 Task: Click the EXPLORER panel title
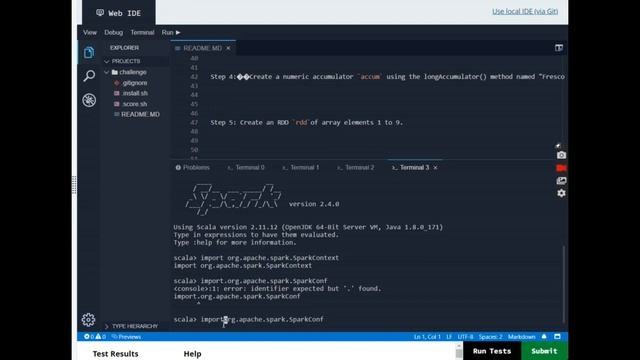pyautogui.click(x=124, y=48)
